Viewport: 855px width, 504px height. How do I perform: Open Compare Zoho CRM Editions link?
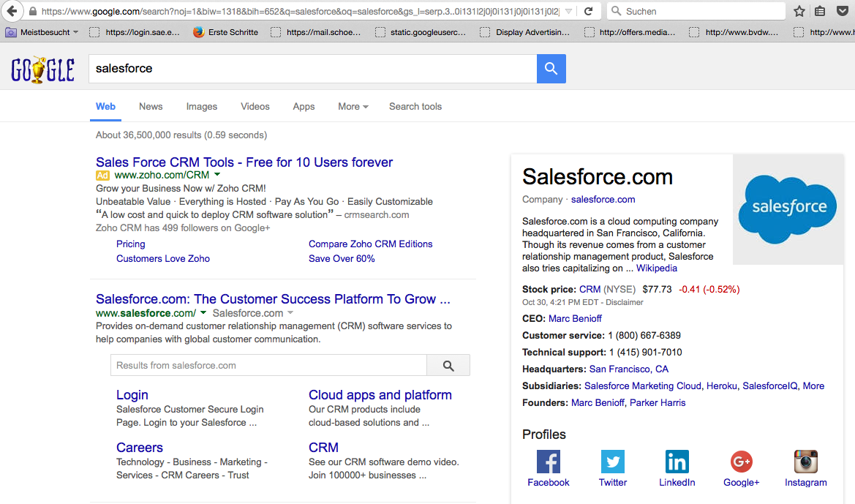click(370, 244)
